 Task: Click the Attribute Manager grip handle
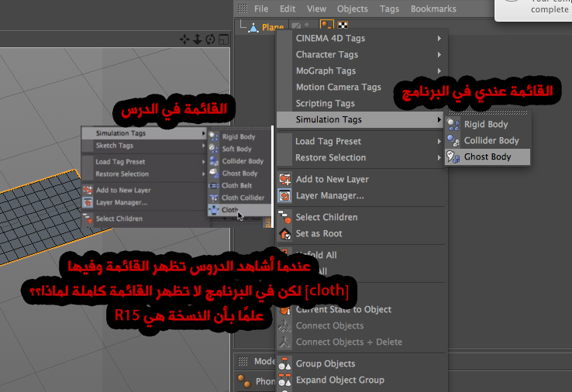pos(243,361)
